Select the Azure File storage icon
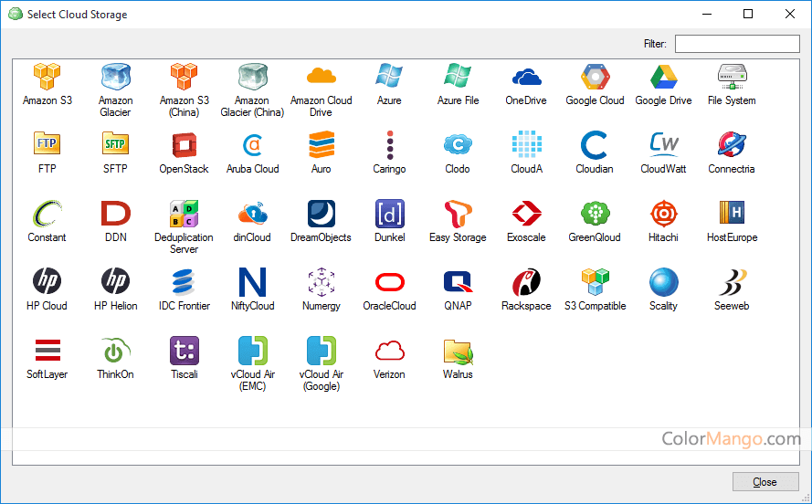 click(458, 77)
